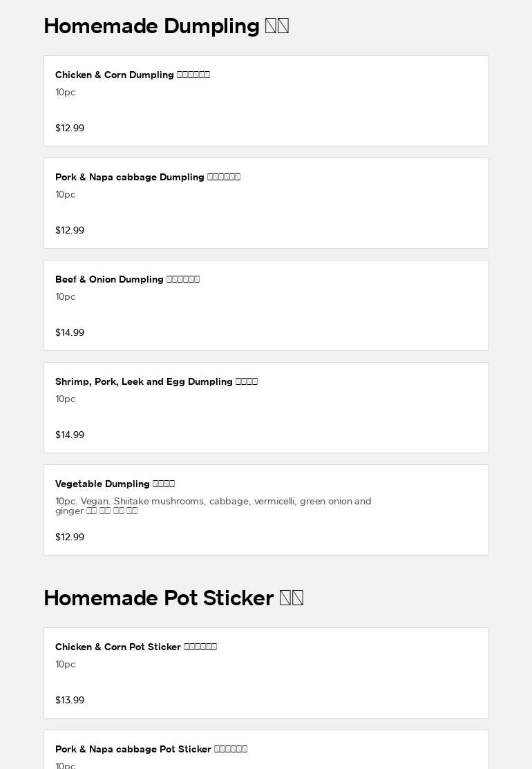Click the 10pc label under Chicken & Corn Pot Sticker

coord(66,664)
